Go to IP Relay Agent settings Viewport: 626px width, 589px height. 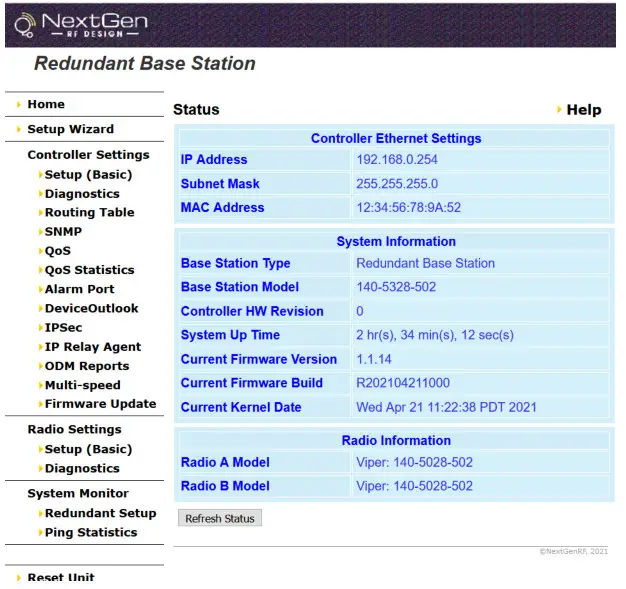point(93,347)
